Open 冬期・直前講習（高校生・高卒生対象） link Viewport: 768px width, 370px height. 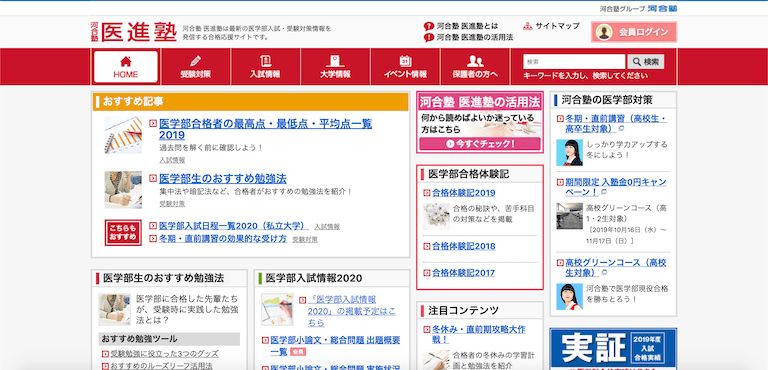click(x=616, y=123)
